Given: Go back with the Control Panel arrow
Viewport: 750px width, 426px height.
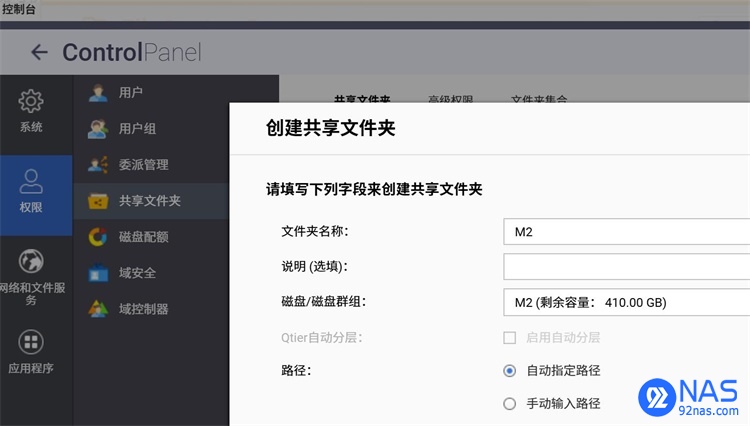Looking at the screenshot, I should [39, 52].
